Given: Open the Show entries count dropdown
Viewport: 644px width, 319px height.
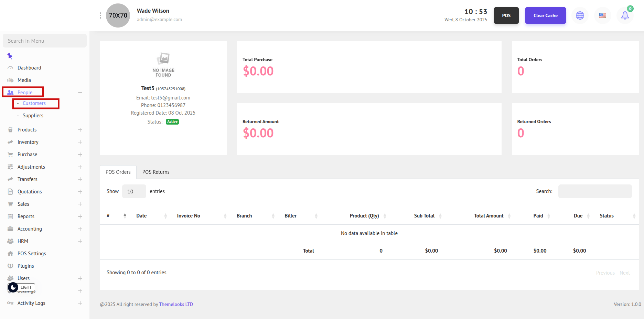Looking at the screenshot, I should [134, 191].
